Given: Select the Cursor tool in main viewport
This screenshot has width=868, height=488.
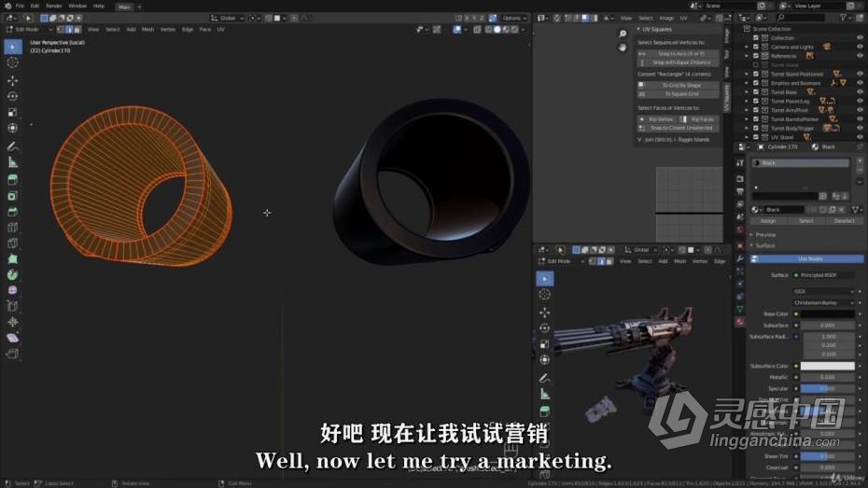Looking at the screenshot, I should click(13, 63).
